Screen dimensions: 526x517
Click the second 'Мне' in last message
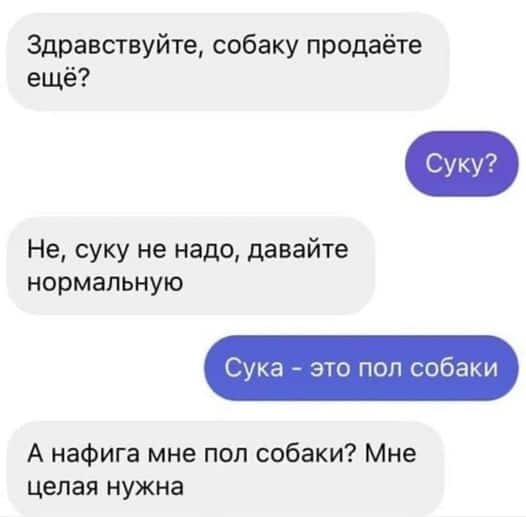click(x=390, y=453)
